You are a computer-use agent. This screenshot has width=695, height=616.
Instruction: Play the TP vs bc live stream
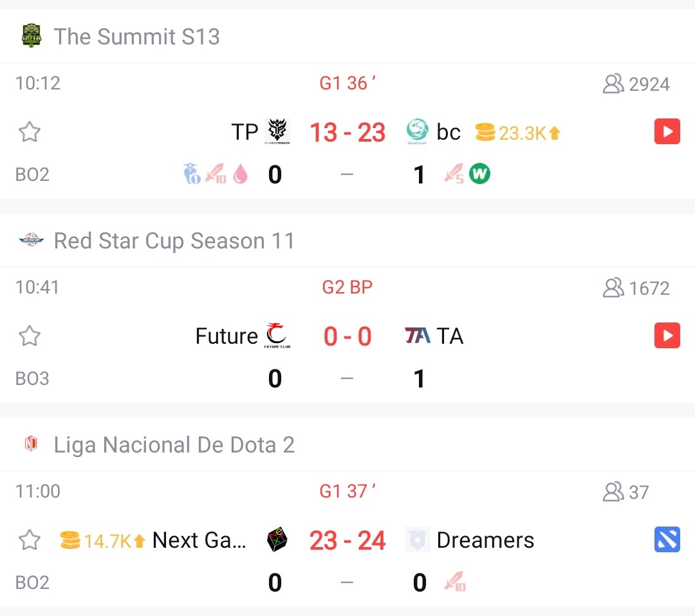(x=667, y=132)
